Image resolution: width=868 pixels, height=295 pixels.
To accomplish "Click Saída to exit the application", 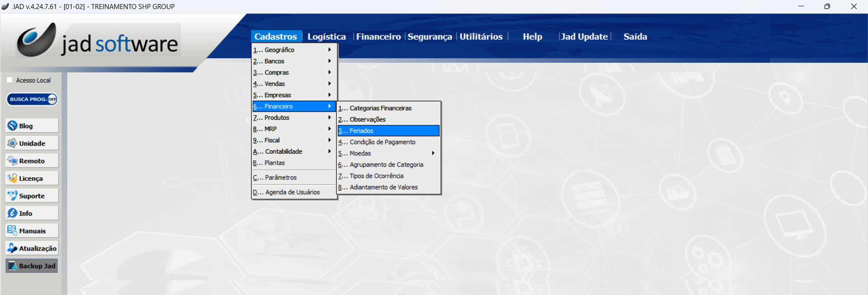I will click(x=635, y=37).
